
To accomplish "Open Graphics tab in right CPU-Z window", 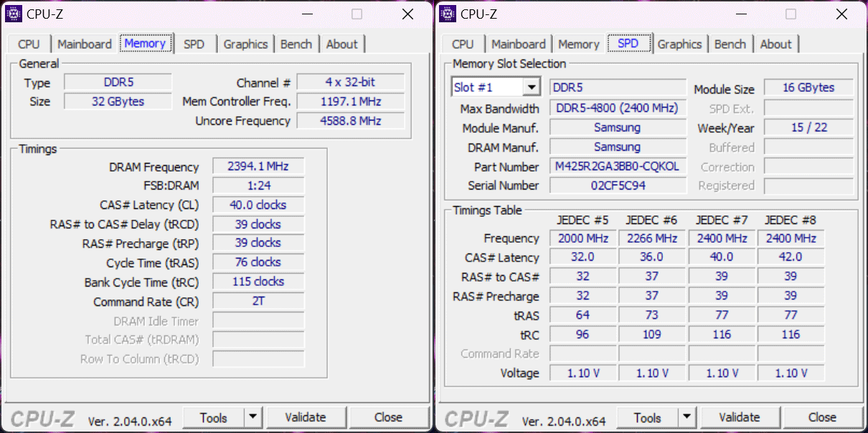I will point(679,44).
